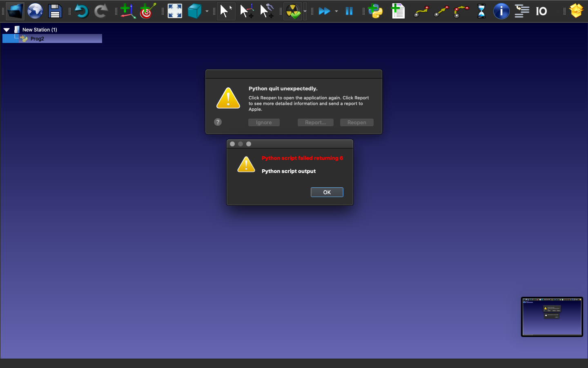Screen dimensions: 588x368
Task: Open the online library globe icon
Action: coord(35,11)
